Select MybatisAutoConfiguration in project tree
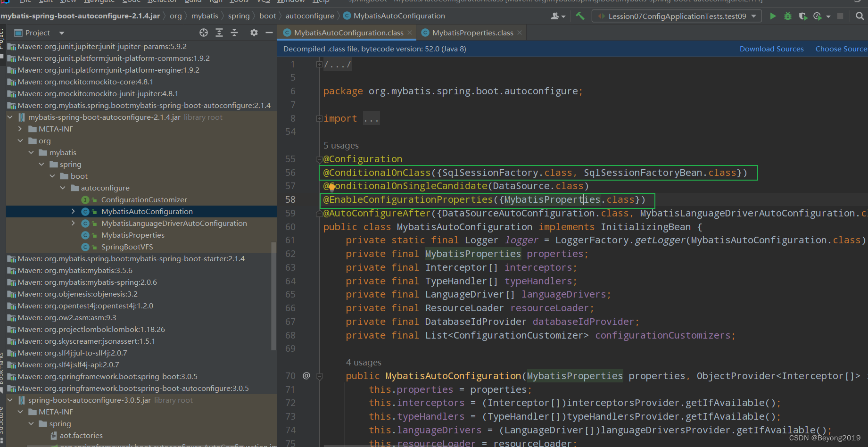This screenshot has width=868, height=447. click(147, 211)
